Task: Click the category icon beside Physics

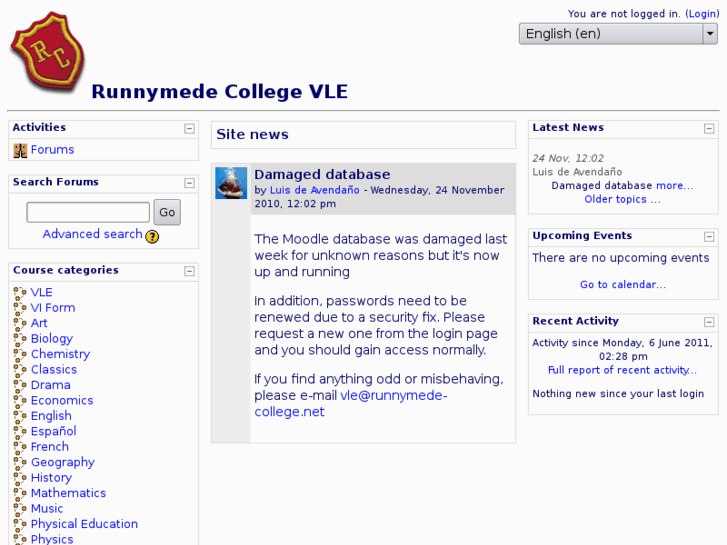Action: (20, 539)
